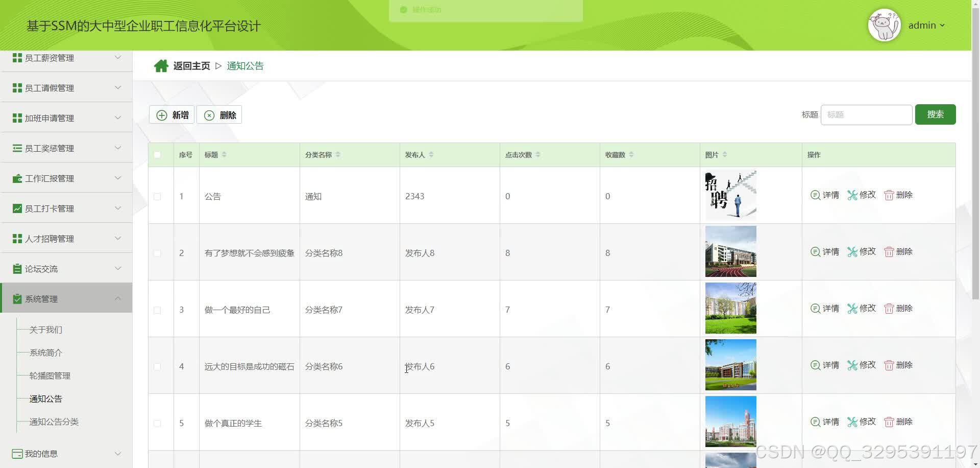Open the admin user dropdown arrow
Viewport: 980px width, 468px height.
(x=942, y=26)
